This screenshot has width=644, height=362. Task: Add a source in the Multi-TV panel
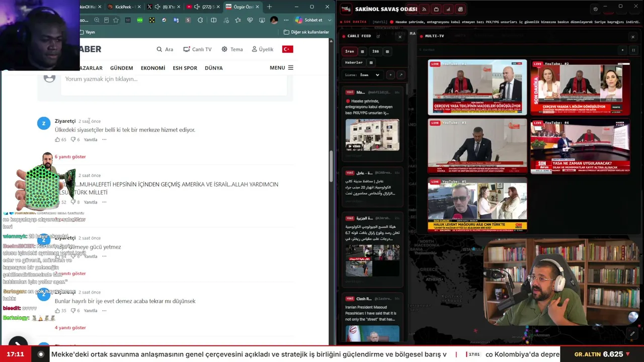pos(622,50)
